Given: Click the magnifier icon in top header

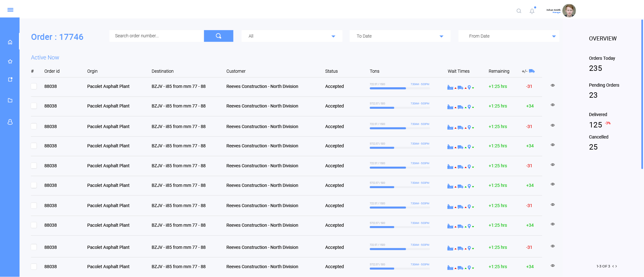Looking at the screenshot, I should [519, 11].
